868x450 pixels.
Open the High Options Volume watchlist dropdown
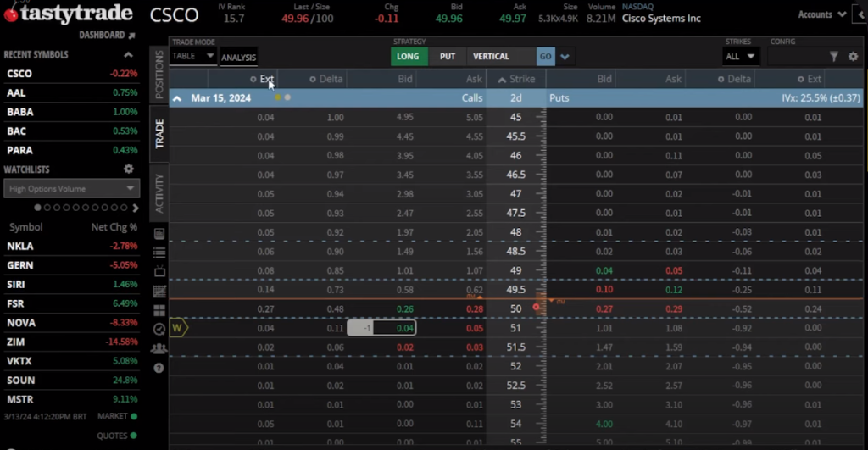pos(71,189)
